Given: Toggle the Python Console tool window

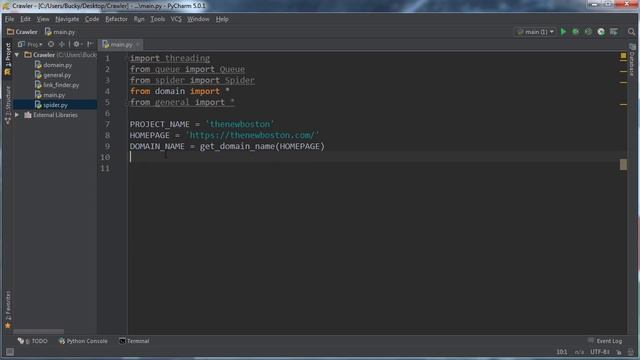Looking at the screenshot, I should [83, 341].
